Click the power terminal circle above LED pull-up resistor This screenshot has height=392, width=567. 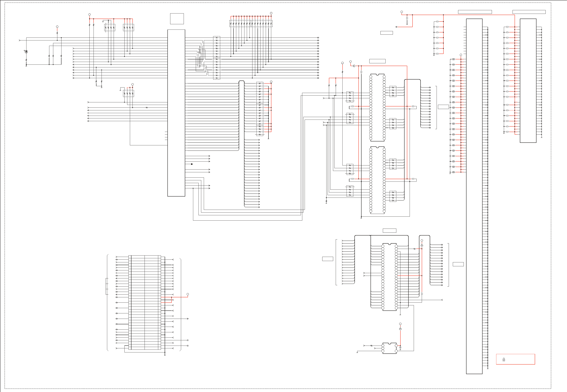[57, 27]
